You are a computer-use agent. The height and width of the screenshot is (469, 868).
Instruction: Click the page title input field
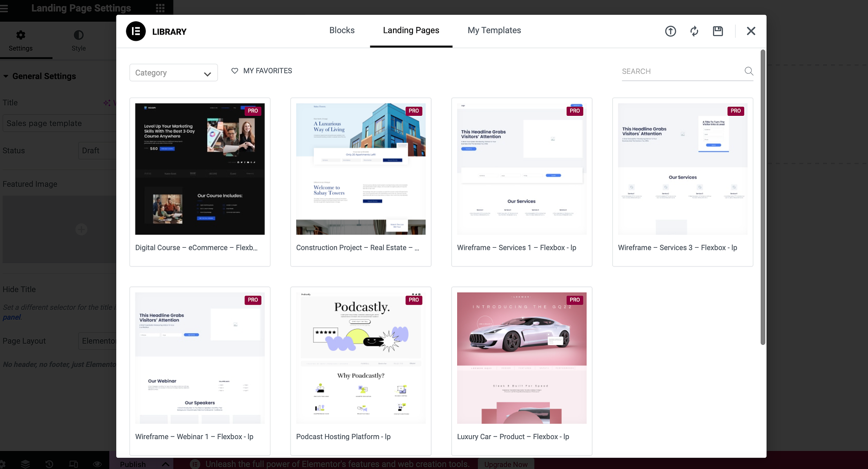coord(58,122)
